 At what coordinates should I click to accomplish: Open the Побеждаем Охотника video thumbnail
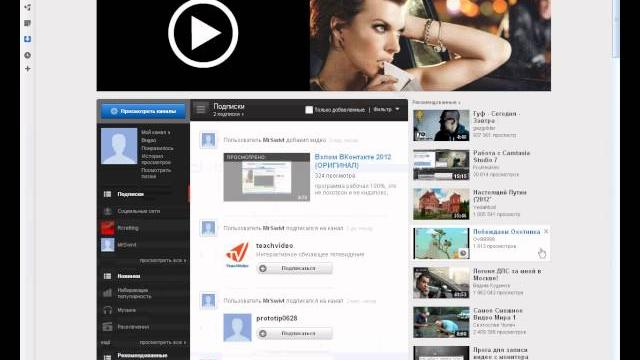pyautogui.click(x=441, y=244)
